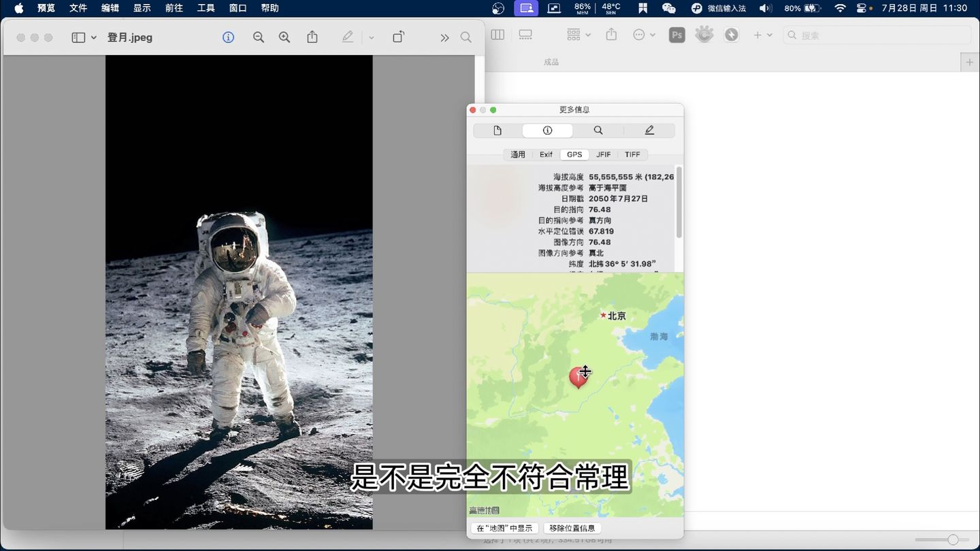
Task: Click the 日期戳 value 2050年7月27日
Action: pos(618,199)
